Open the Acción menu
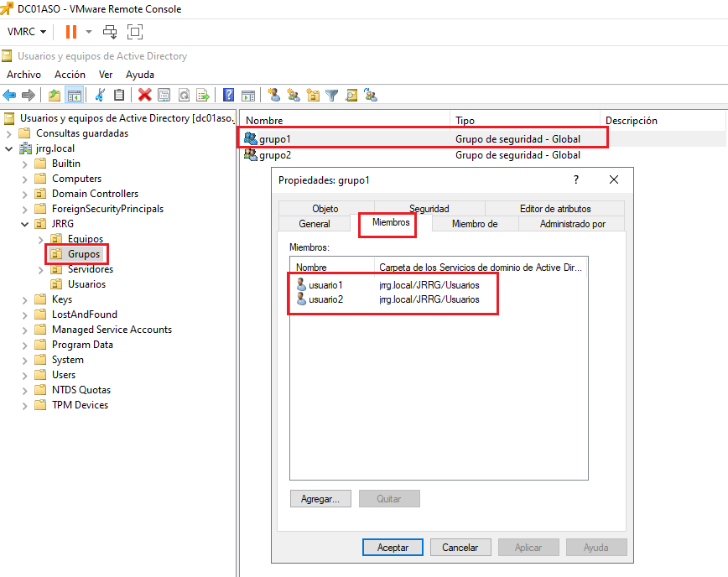728x577 pixels. pos(70,74)
